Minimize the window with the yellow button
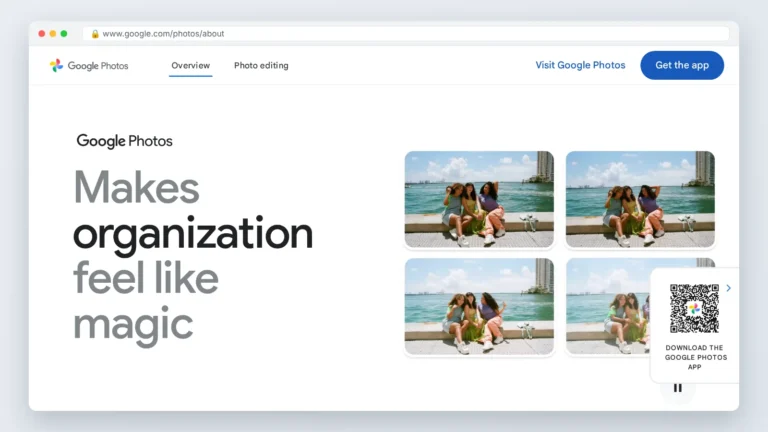Viewport: 768px width, 432px height. click(x=53, y=34)
